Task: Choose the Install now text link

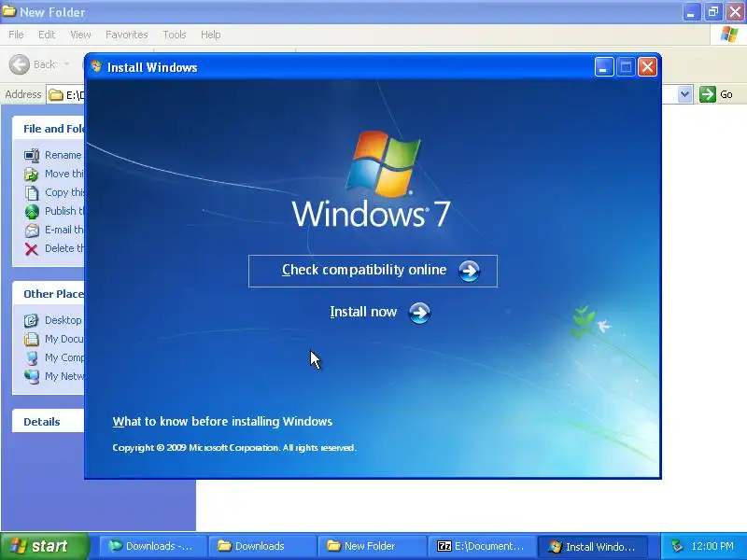Action: click(x=363, y=312)
